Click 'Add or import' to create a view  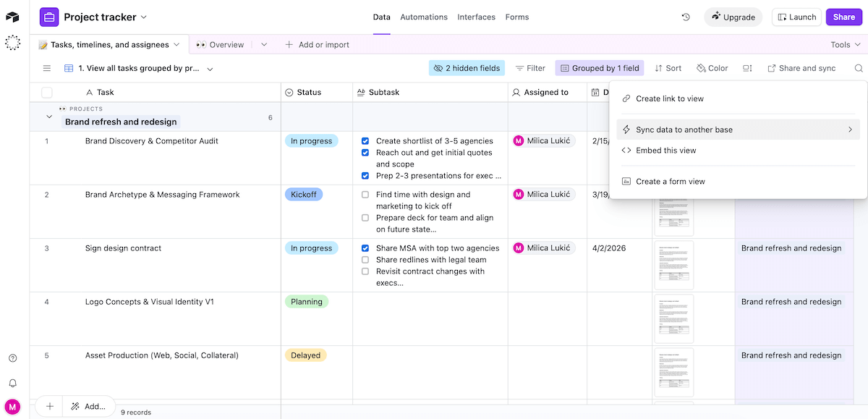317,44
